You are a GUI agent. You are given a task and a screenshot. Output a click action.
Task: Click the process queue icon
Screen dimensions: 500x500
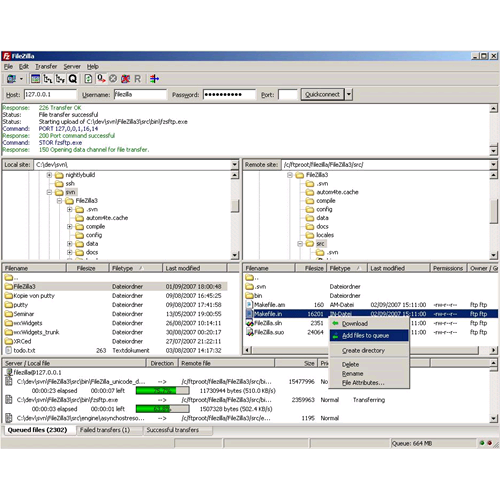point(101,79)
